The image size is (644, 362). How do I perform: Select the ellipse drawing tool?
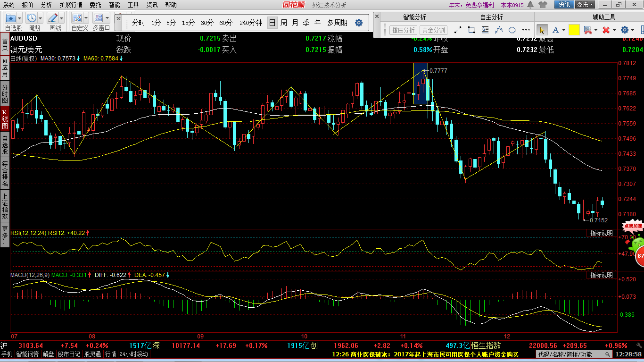[512, 30]
